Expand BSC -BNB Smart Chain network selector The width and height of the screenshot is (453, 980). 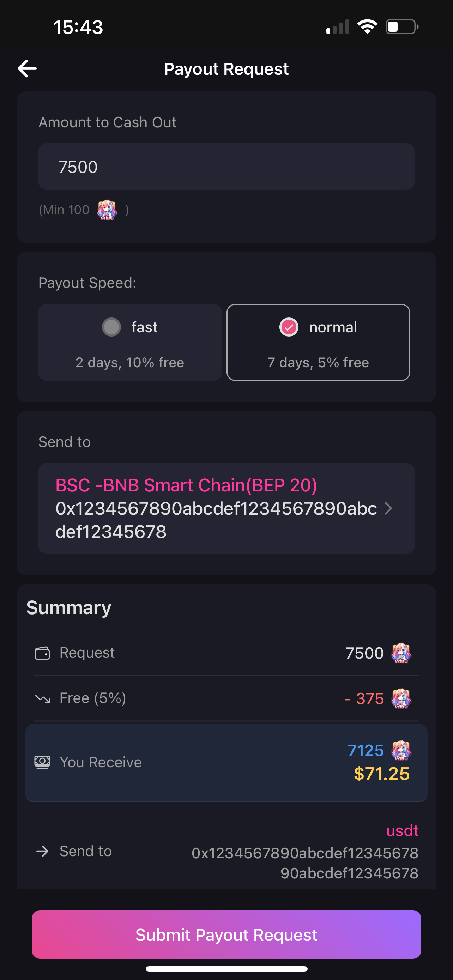pos(186,485)
